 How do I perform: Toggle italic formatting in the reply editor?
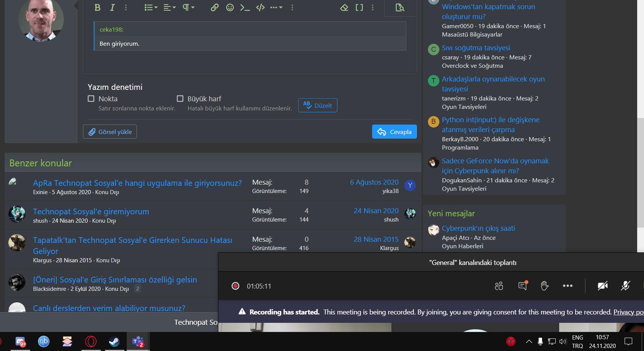(112, 8)
